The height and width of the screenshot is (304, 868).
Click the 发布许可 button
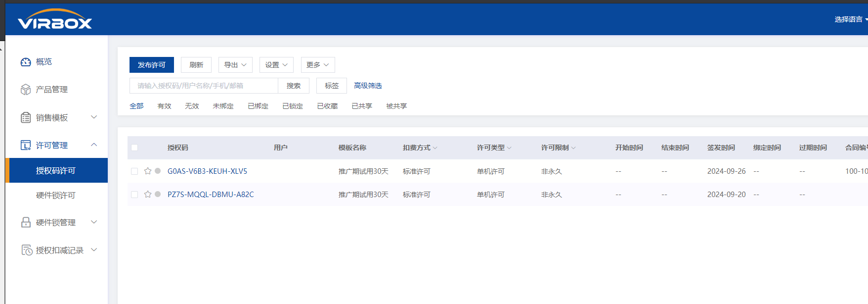pyautogui.click(x=152, y=65)
